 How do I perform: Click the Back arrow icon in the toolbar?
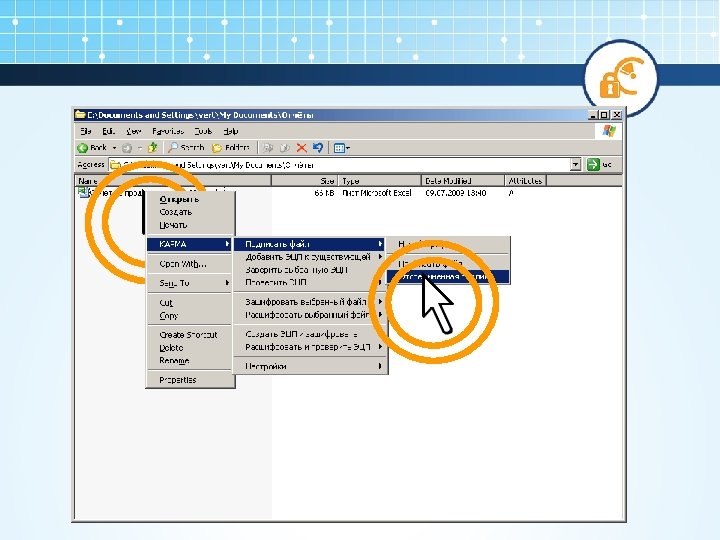[x=83, y=148]
